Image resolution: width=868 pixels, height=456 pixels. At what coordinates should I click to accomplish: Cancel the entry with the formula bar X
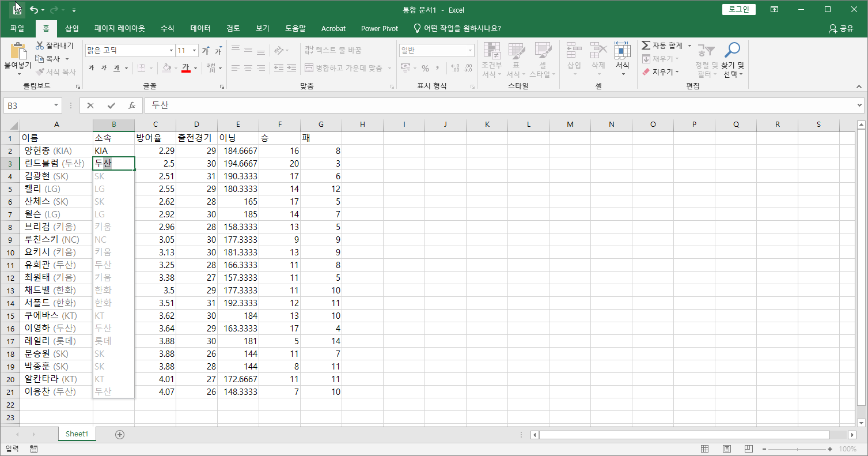90,105
